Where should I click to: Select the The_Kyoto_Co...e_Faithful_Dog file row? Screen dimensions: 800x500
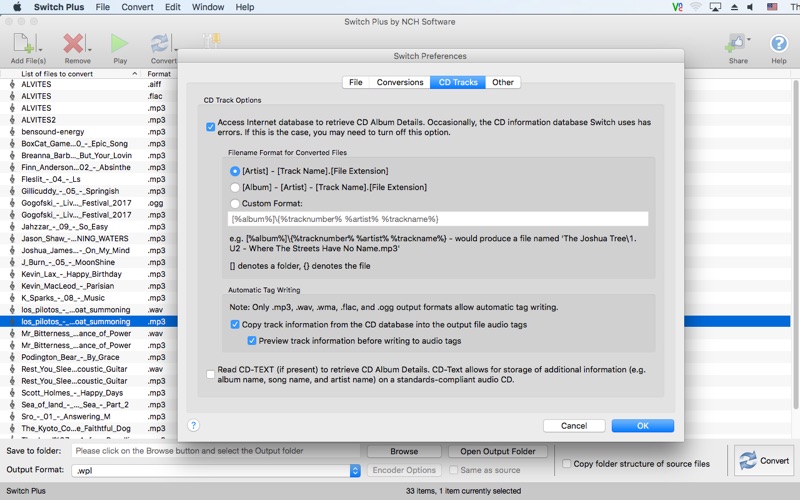coord(89,428)
